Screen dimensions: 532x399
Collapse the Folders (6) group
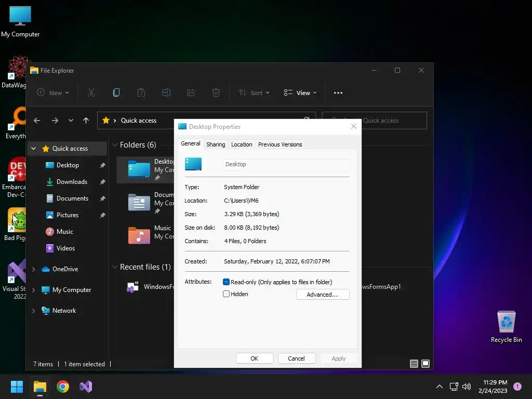(115, 145)
